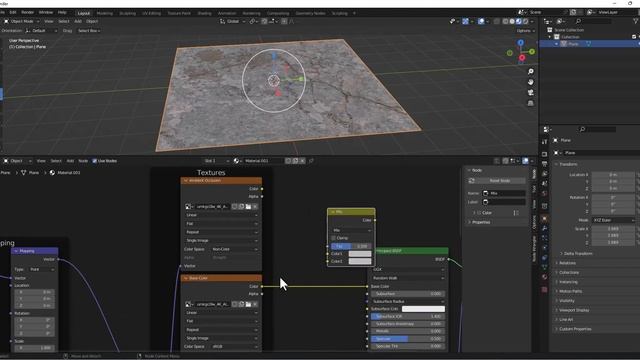Click the pan hand icon in viewport
640x360 pixels.
(x=531, y=82)
